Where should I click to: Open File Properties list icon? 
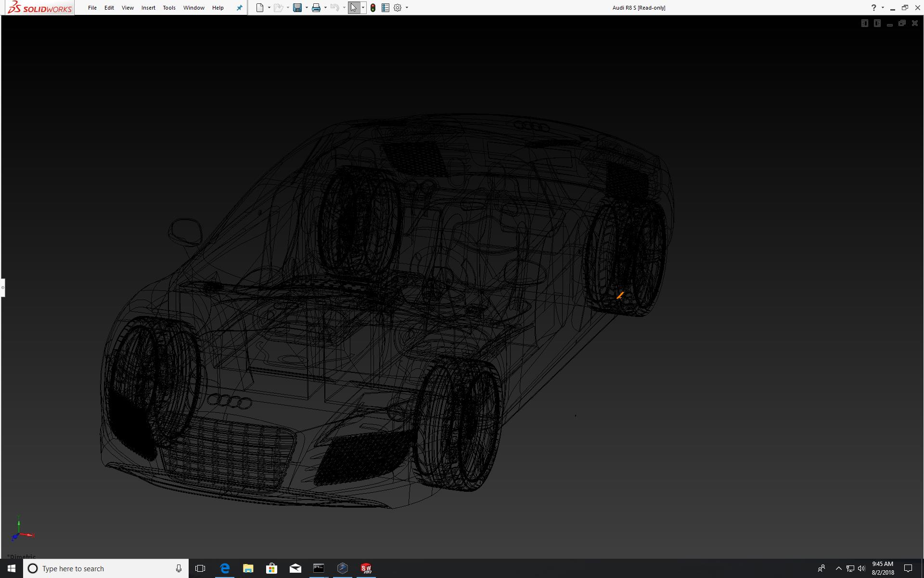385,8
